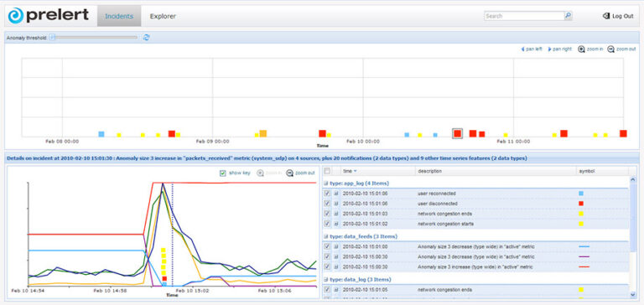Uncheck the user disconnected row checkbox
This screenshot has width=644, height=305.
[x=327, y=204]
